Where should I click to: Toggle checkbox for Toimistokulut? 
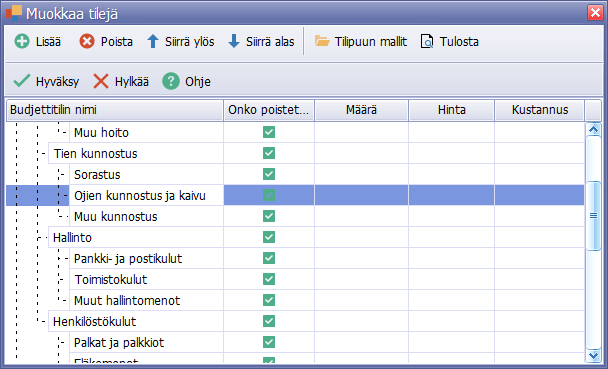269,279
